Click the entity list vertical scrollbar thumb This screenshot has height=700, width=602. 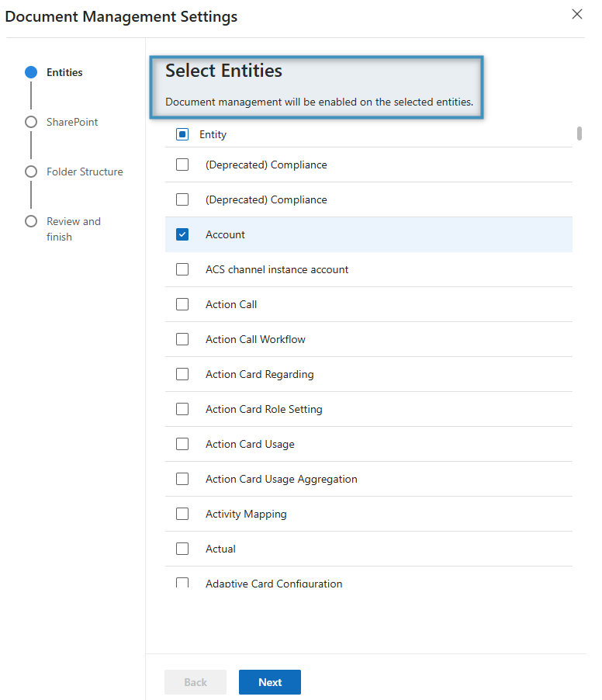(580, 133)
